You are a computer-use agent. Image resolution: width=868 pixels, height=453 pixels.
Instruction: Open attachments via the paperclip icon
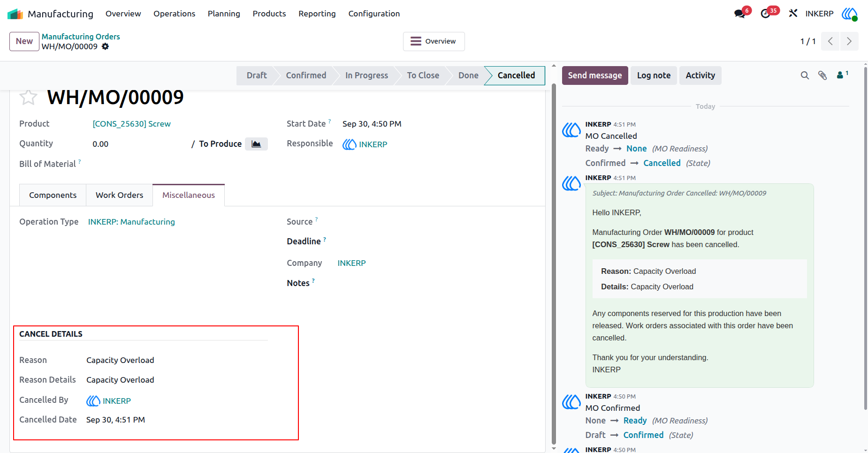tap(822, 75)
